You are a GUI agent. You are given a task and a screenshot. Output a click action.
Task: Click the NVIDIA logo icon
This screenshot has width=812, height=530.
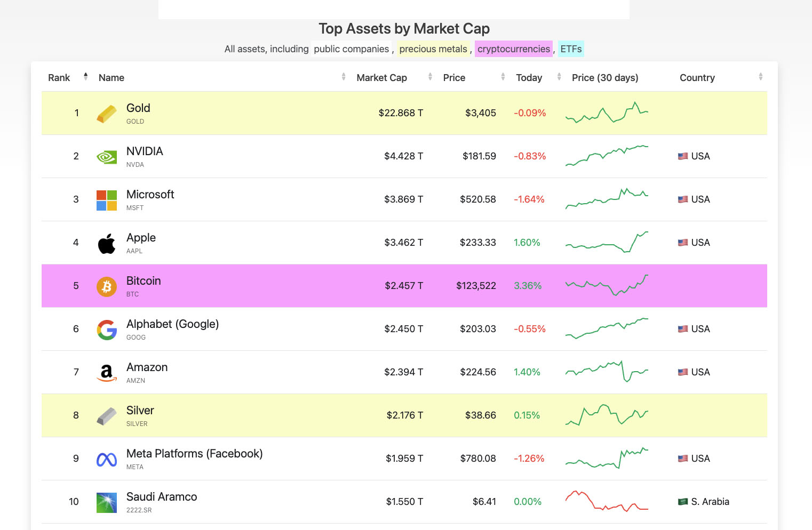pos(107,157)
